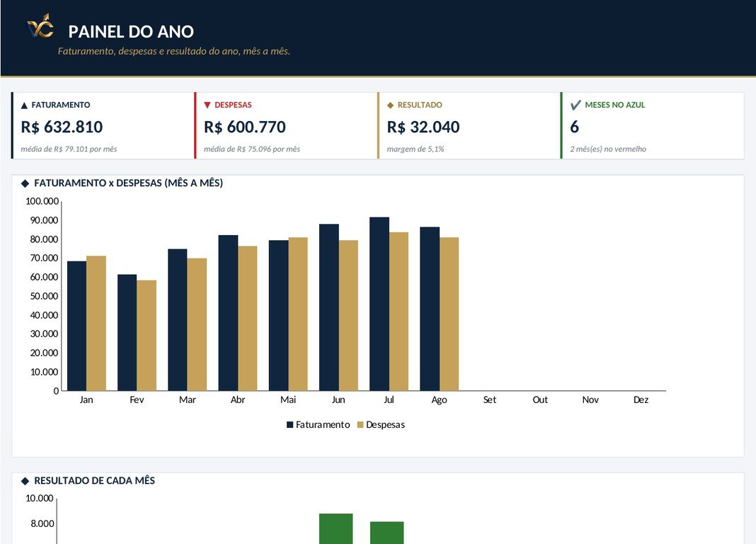
Task: Click the 8.000 label in result chart
Action: [42, 523]
